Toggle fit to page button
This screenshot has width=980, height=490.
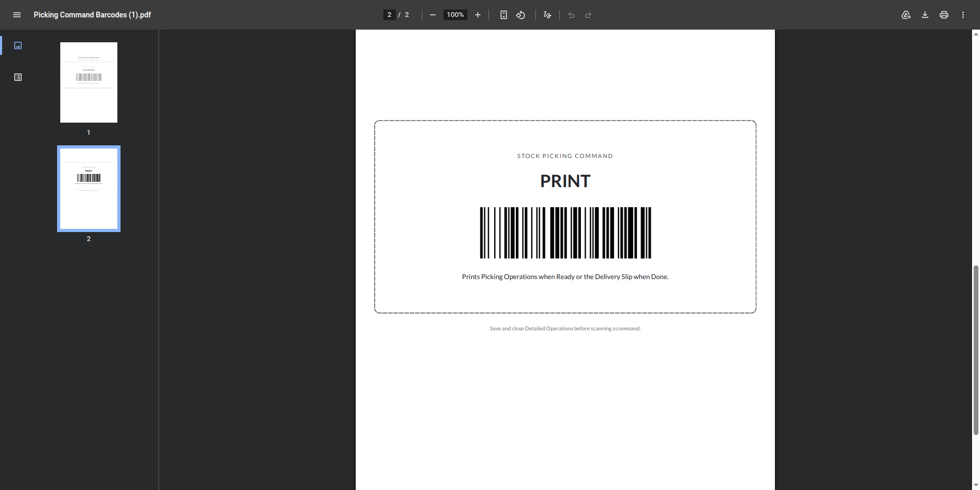pyautogui.click(x=504, y=15)
